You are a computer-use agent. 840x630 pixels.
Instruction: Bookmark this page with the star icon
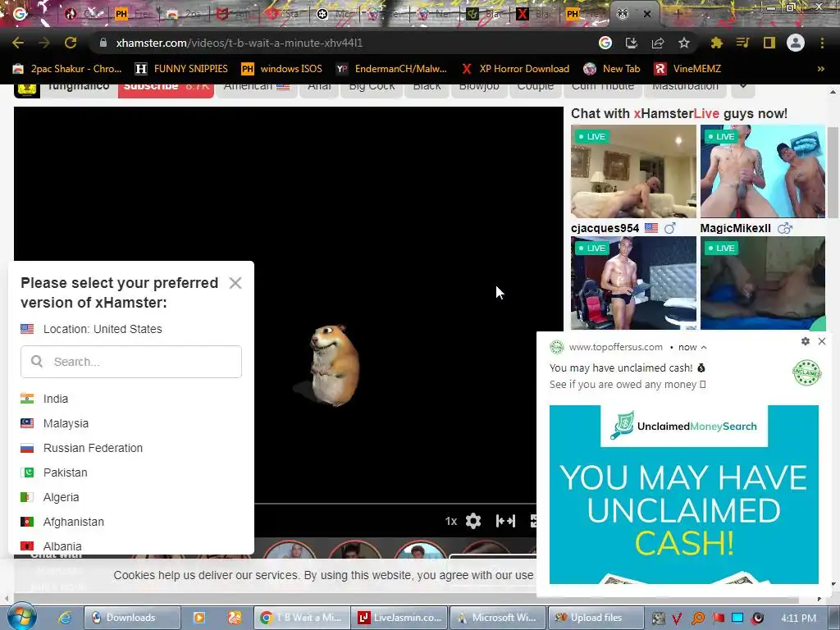tap(683, 43)
